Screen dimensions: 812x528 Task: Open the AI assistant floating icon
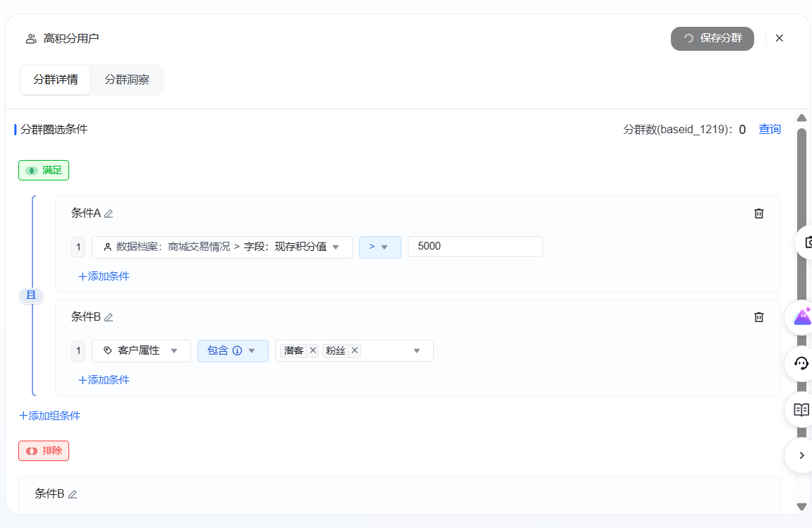[x=801, y=317]
